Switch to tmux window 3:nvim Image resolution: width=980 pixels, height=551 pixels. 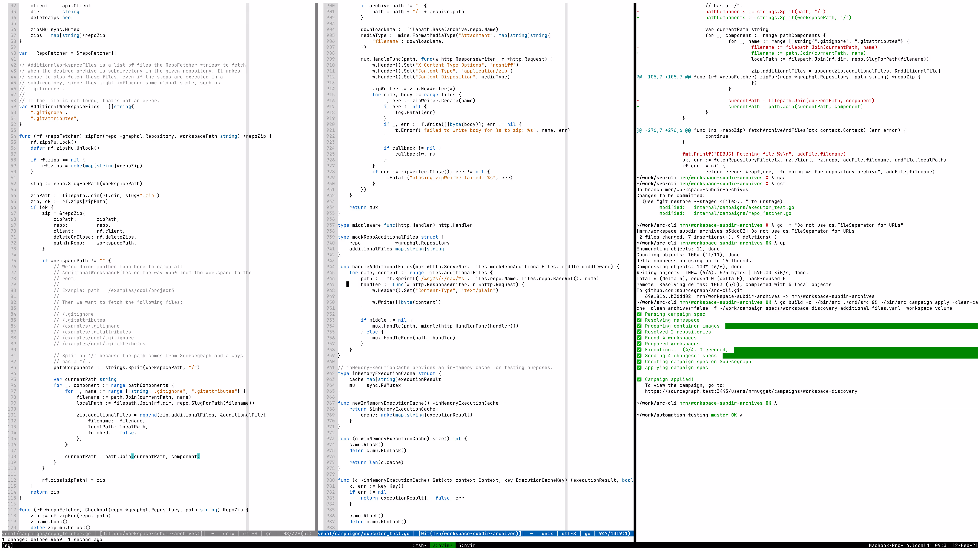pyautogui.click(x=467, y=545)
